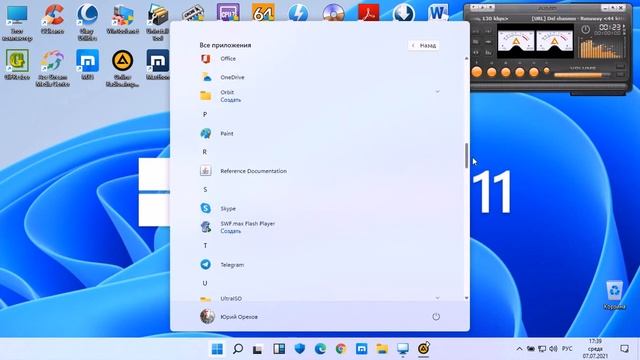Expand the UltraISO folder chevron
The width and height of the screenshot is (640, 360).
pos(438,298)
